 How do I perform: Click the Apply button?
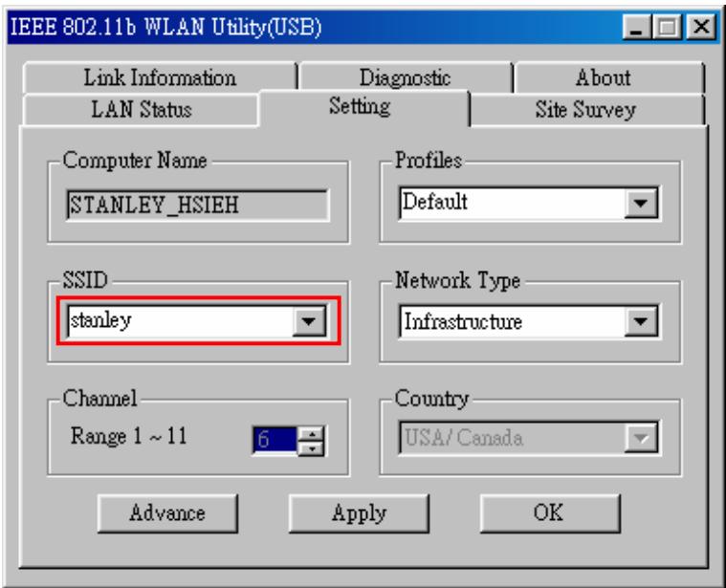359,513
